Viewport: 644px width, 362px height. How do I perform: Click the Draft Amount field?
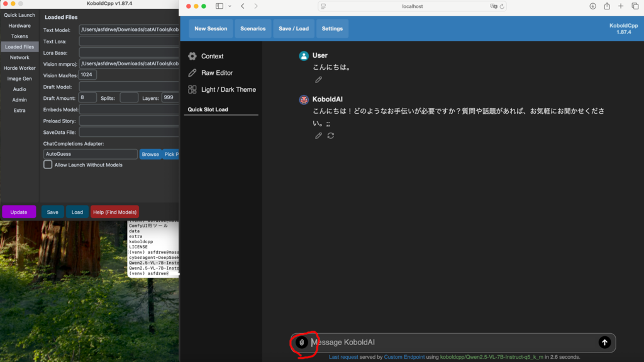(87, 97)
